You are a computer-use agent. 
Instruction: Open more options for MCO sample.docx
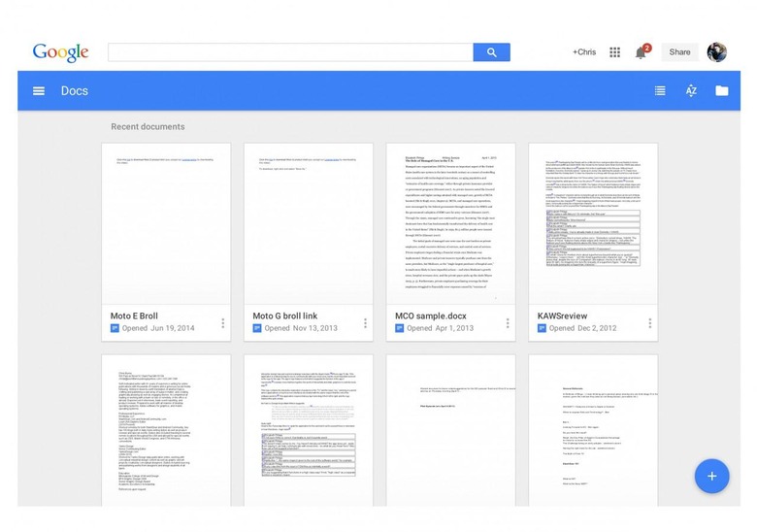tap(508, 323)
